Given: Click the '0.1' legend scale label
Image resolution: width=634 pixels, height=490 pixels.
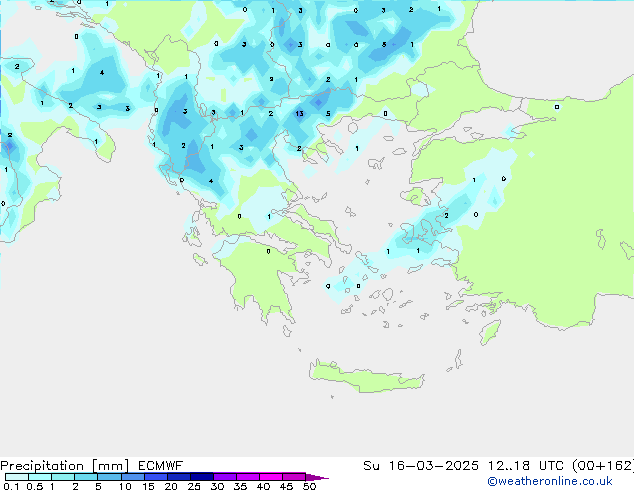Looking at the screenshot, I should coord(11,486).
